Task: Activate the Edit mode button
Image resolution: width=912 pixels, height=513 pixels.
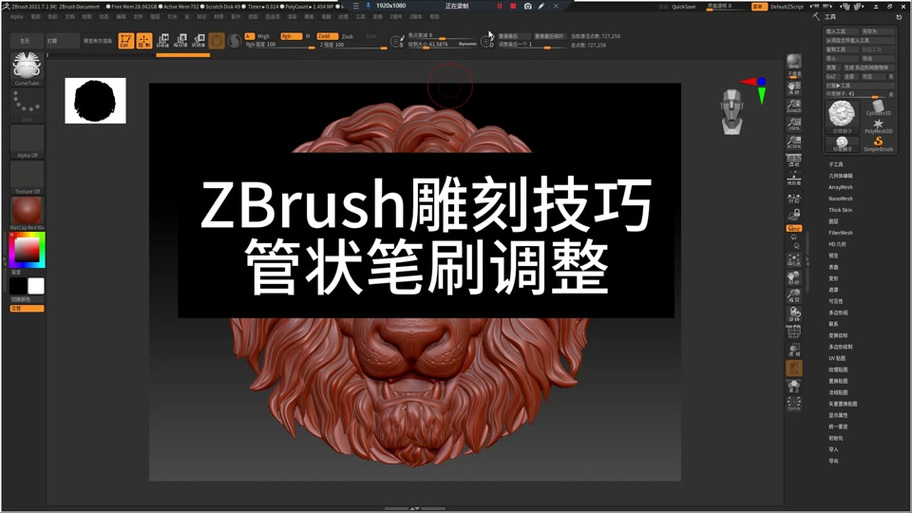Action: point(126,41)
